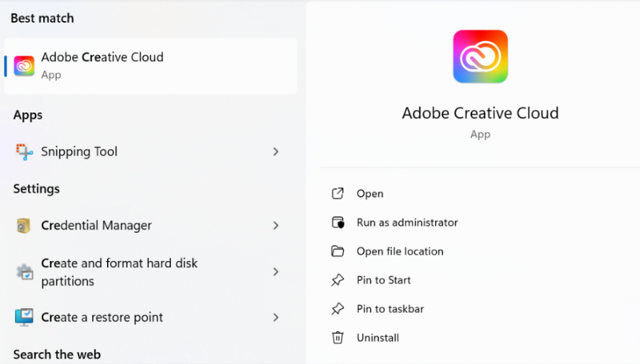Click the Uninstall trash can icon
This screenshot has width=640, height=364.
[338, 337]
